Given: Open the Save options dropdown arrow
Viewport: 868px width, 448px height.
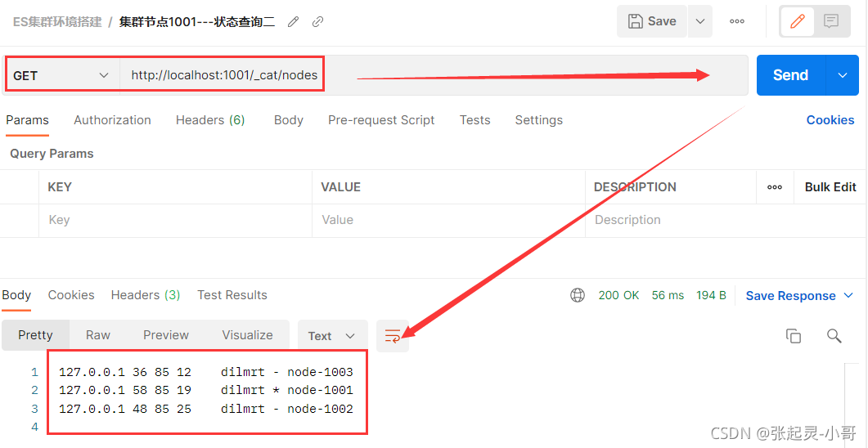Looking at the screenshot, I should [700, 21].
